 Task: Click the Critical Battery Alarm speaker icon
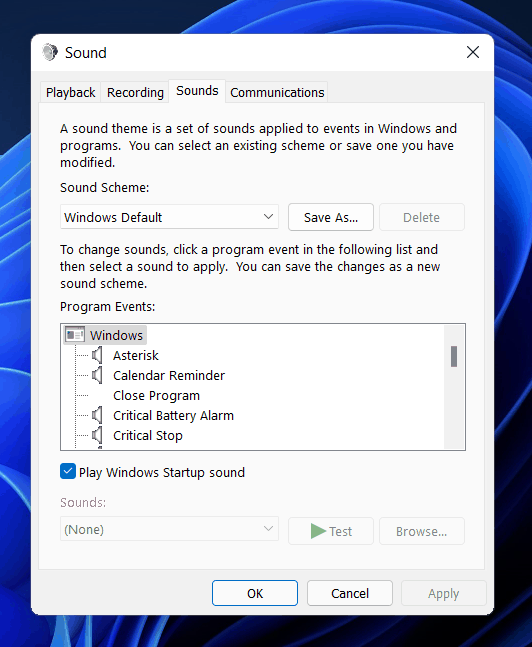point(97,416)
